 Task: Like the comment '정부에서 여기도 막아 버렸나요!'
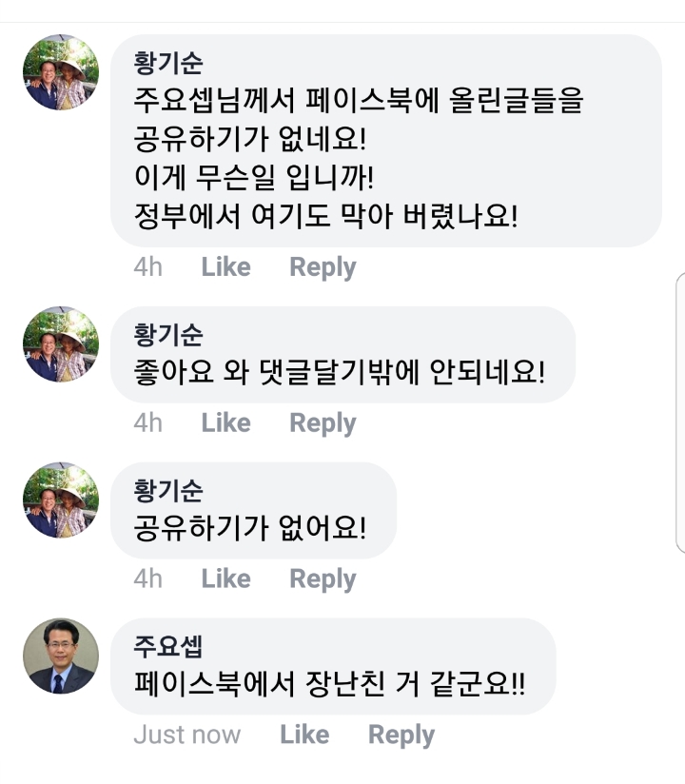point(225,267)
